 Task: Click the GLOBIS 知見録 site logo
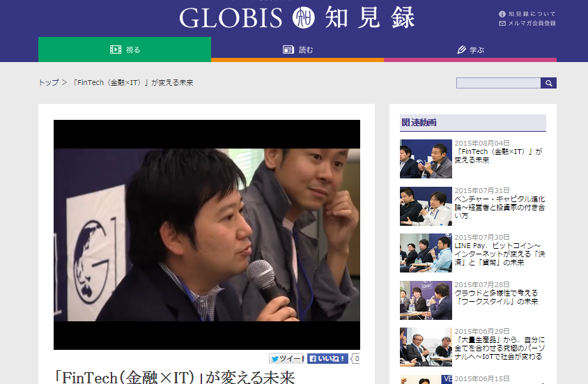pos(297,17)
